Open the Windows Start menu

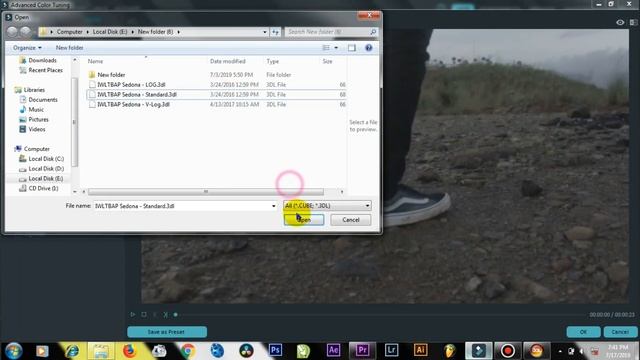[13, 351]
